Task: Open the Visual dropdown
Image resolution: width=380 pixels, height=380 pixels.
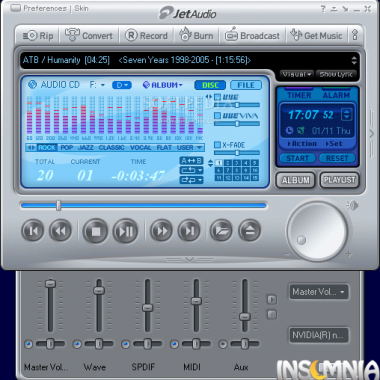Action: coord(296,75)
